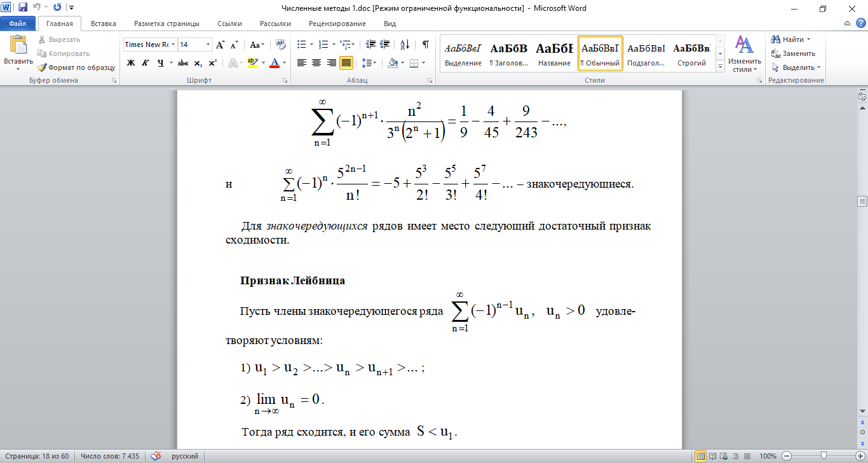Click the Save icon in Quick Access
868x463 pixels.
[x=23, y=8]
